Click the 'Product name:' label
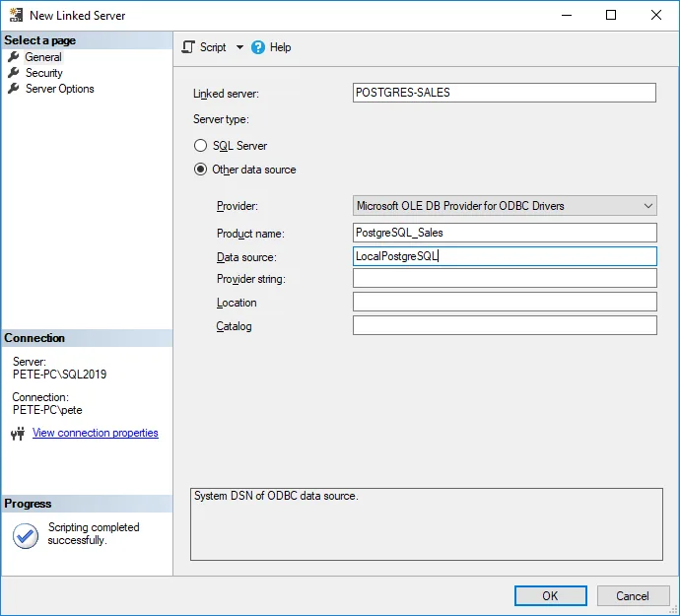This screenshot has height=616, width=680. [x=250, y=234]
